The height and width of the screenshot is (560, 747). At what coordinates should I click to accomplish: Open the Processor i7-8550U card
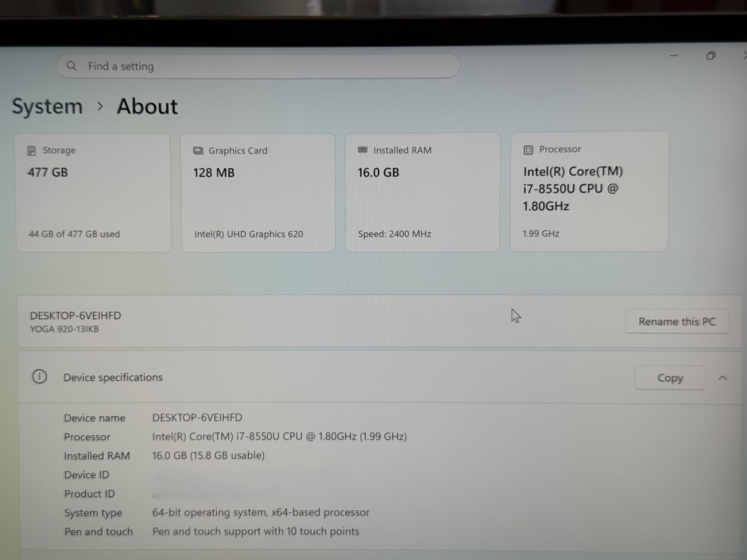[x=589, y=192]
